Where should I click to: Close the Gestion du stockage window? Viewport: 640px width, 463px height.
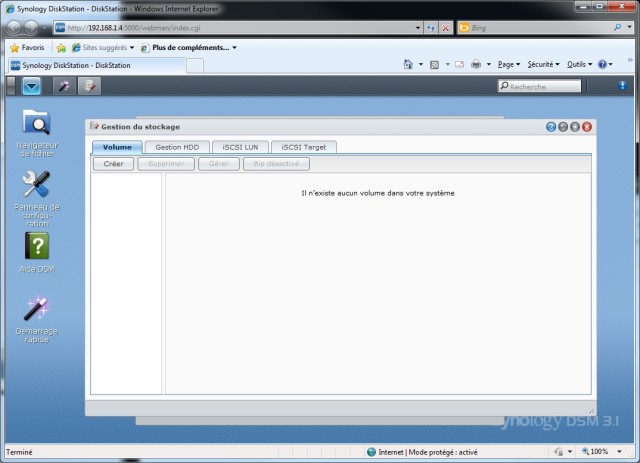click(587, 127)
